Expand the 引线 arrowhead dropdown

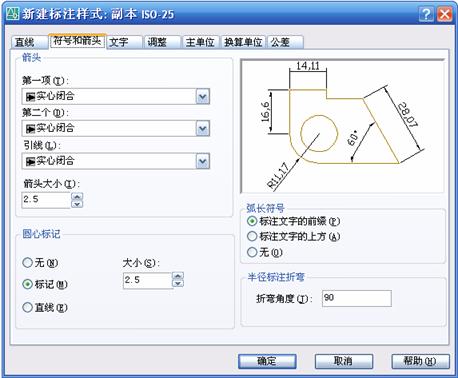pyautogui.click(x=203, y=161)
